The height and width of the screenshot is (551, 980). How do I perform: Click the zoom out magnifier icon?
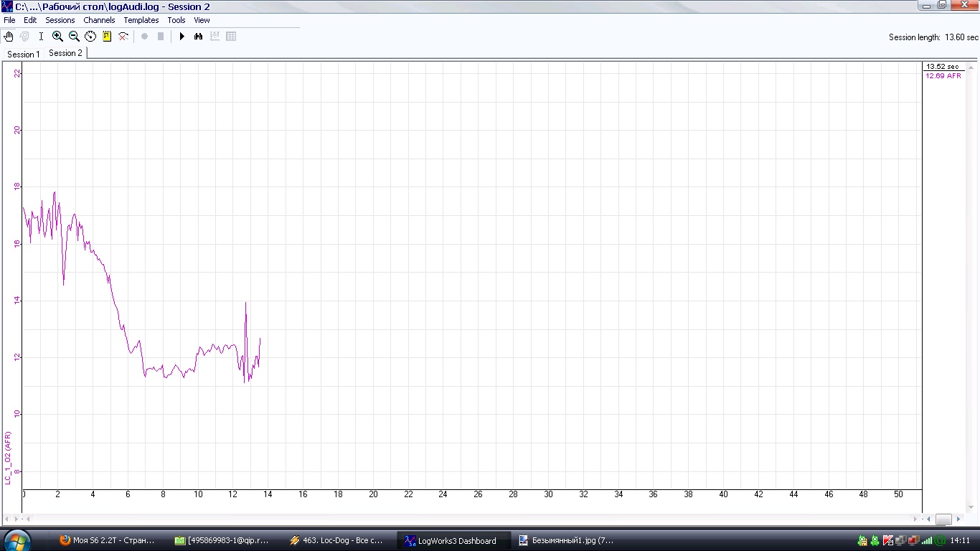pos(74,37)
